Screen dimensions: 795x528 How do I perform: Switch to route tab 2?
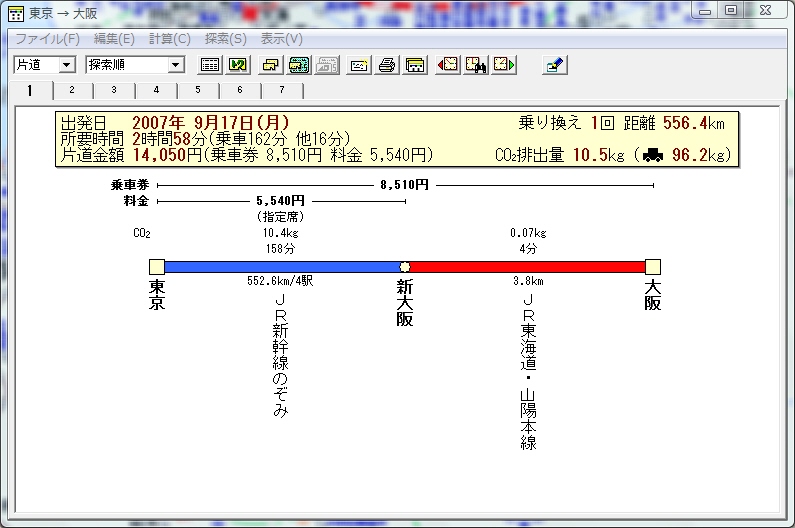(72, 90)
